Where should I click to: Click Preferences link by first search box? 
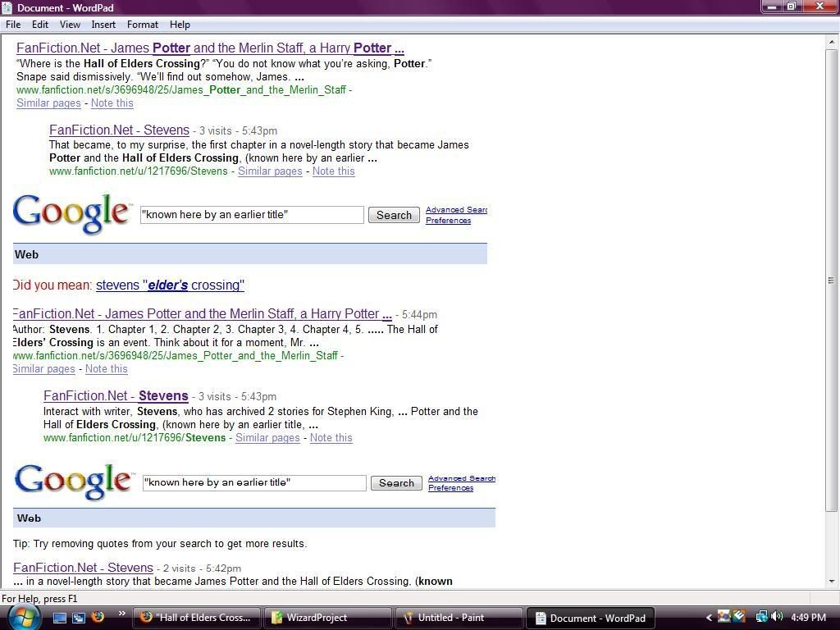coord(449,220)
